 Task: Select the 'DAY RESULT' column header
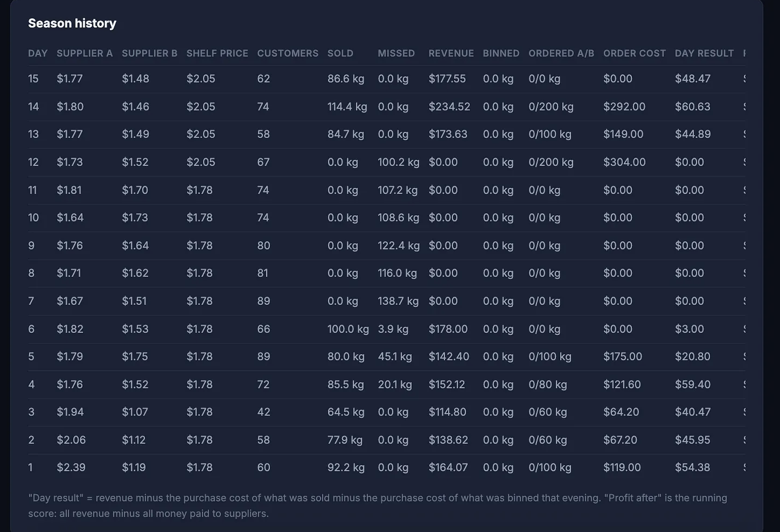tap(704, 54)
